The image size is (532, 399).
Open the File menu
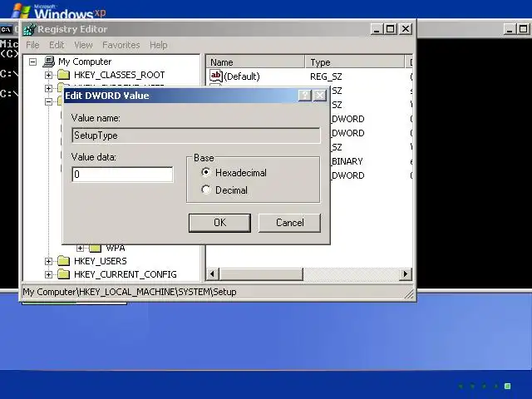pos(32,45)
